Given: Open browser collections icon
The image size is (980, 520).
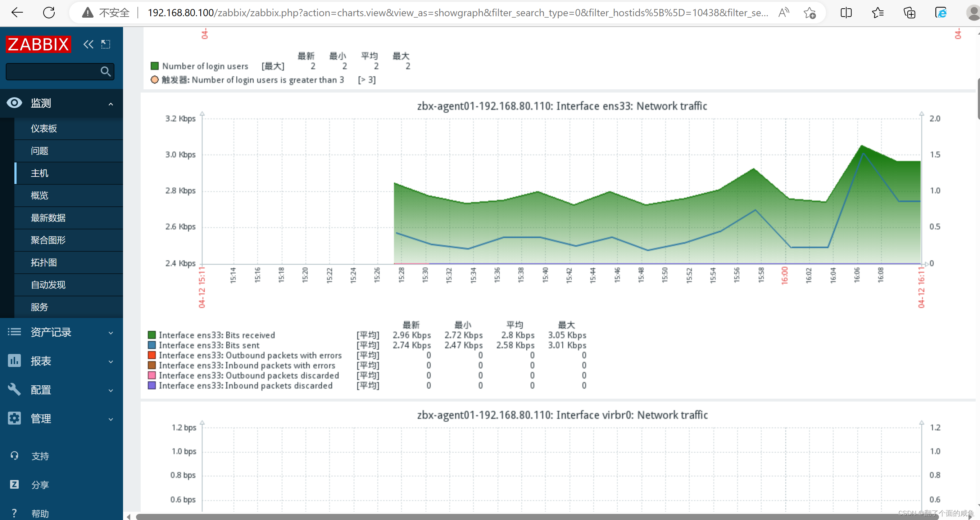Looking at the screenshot, I should click(909, 13).
